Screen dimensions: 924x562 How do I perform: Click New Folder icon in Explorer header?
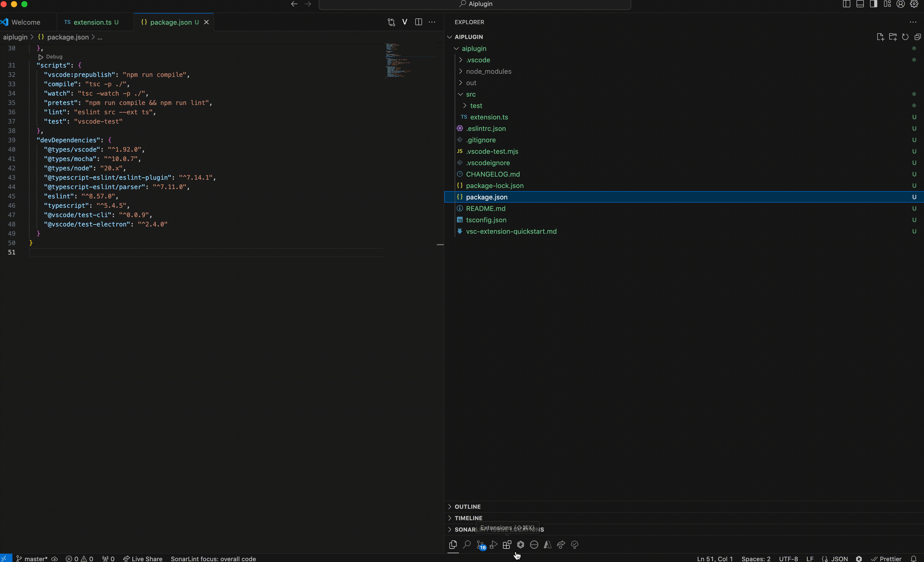coord(893,37)
